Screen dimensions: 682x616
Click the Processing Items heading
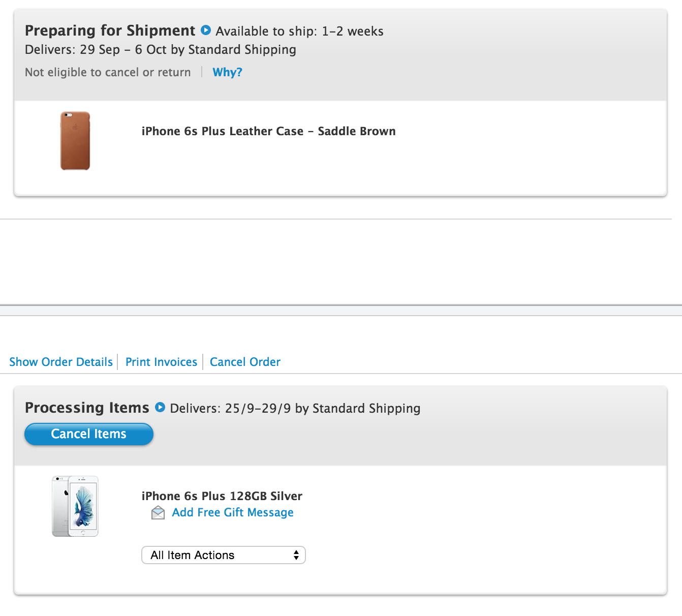[87, 408]
